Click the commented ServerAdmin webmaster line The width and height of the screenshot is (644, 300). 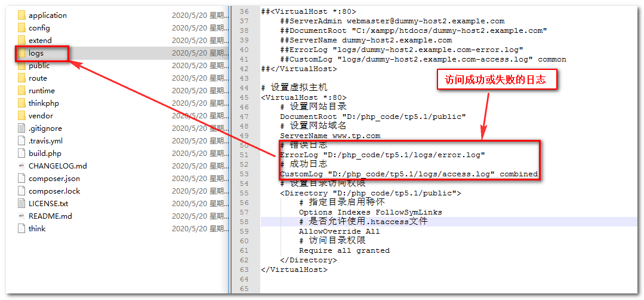[392, 21]
